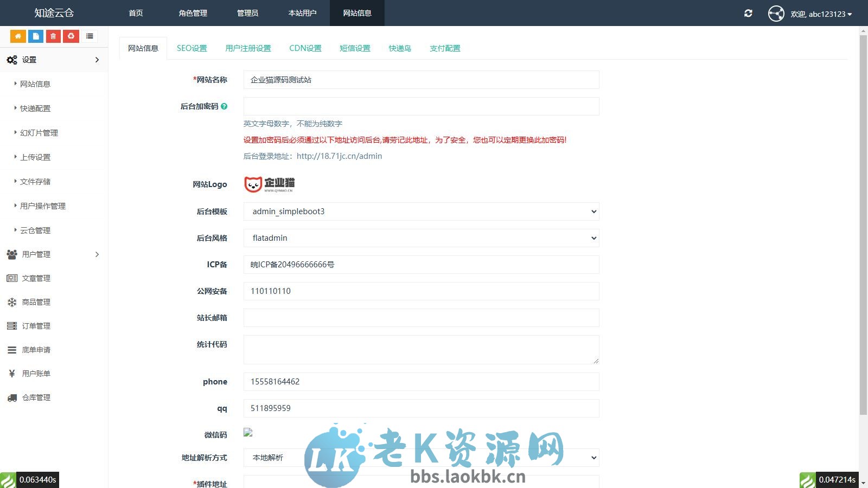Switch to the SEO设置 tab
This screenshot has width=868, height=488.
[x=192, y=48]
